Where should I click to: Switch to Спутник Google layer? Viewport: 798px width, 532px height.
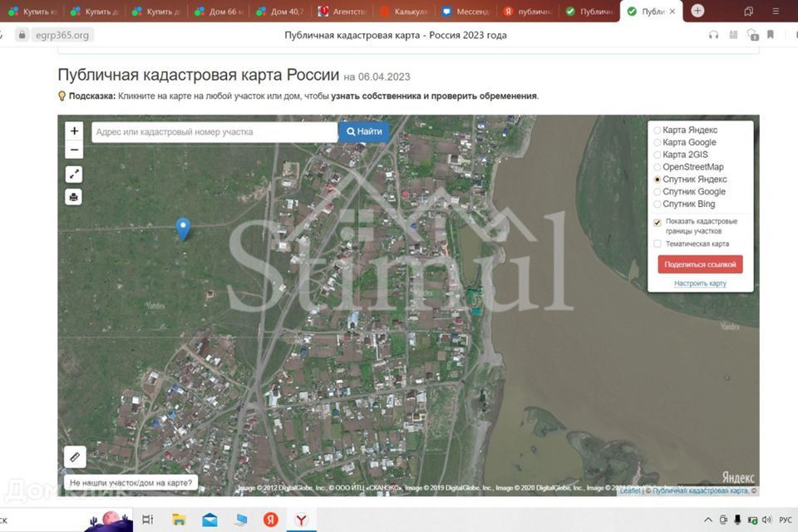tap(658, 192)
